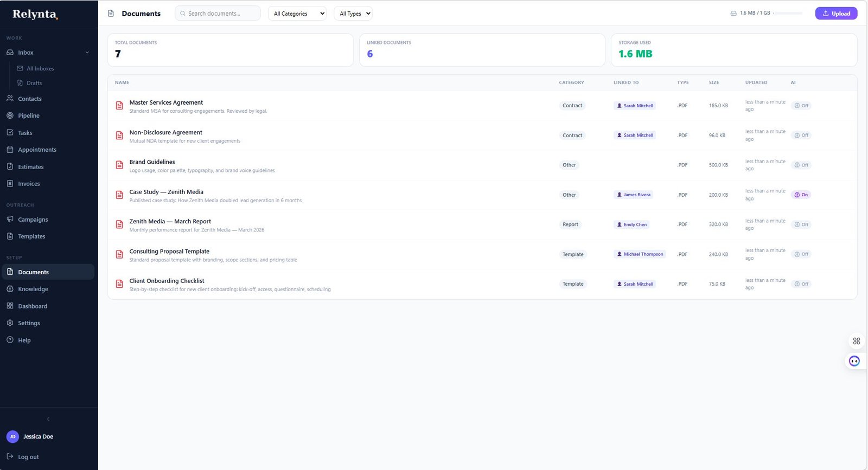Click the Upload button
The height and width of the screenshot is (470, 868).
coord(836,14)
